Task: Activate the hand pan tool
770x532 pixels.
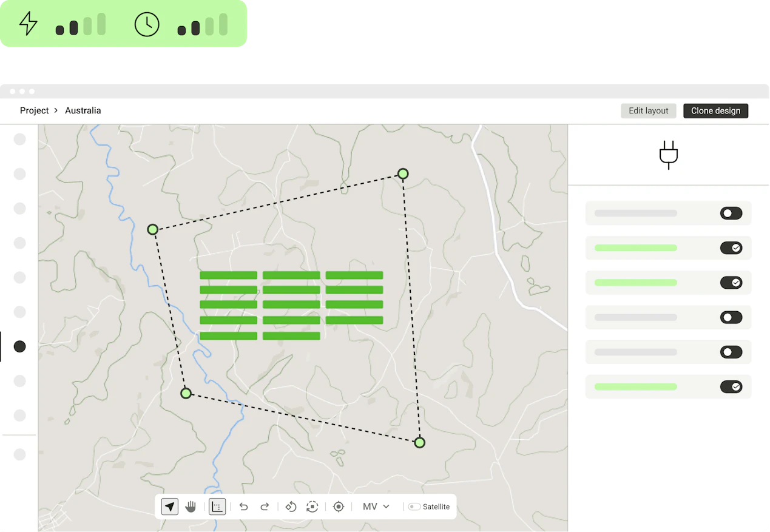Action: click(191, 507)
